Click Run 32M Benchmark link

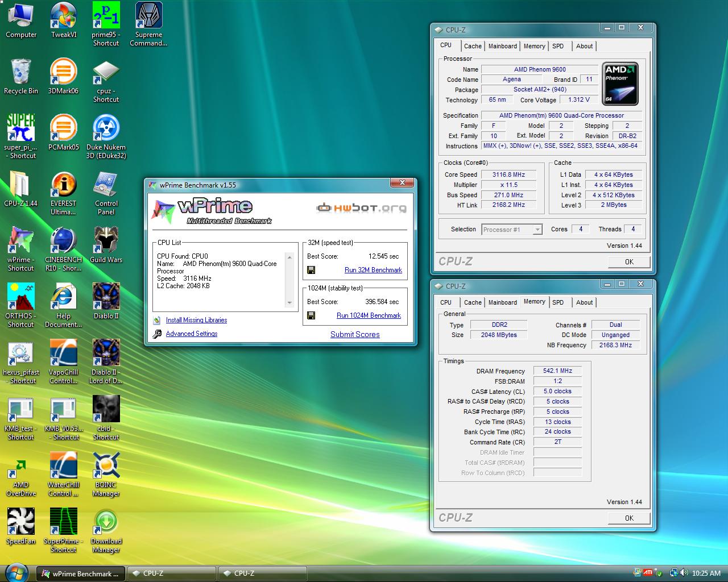(373, 270)
